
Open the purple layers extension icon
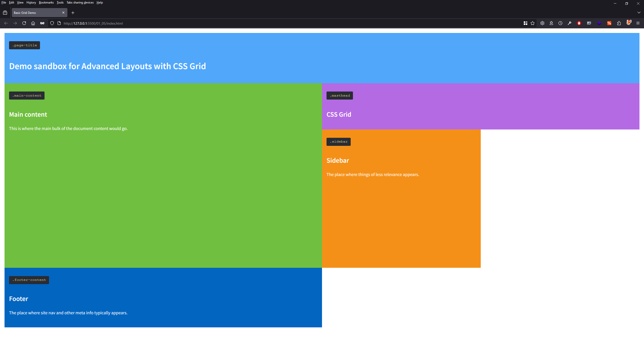599,23
